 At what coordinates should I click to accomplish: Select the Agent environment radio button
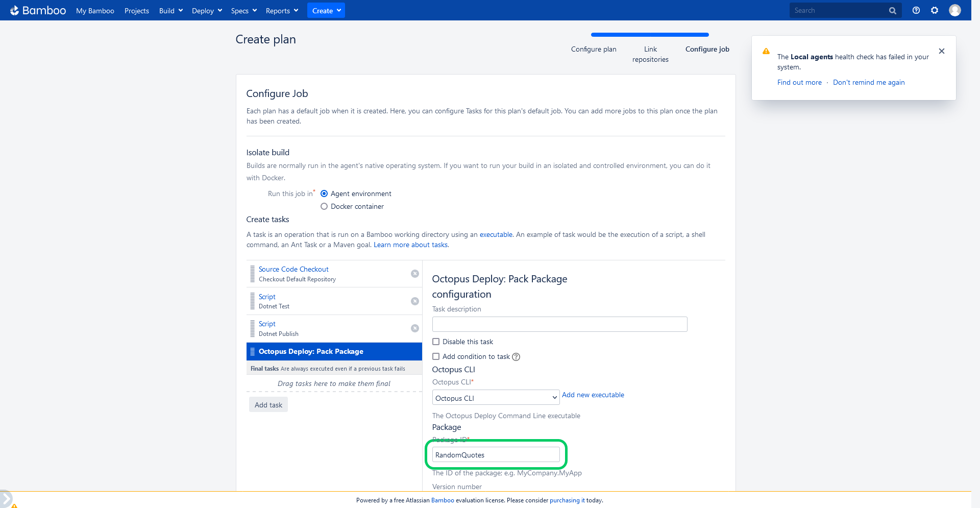[324, 193]
